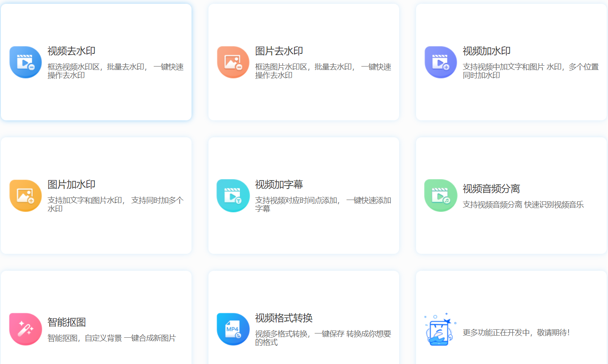
Task: Click the 视频加水印 purple video icon
Action: (441, 62)
